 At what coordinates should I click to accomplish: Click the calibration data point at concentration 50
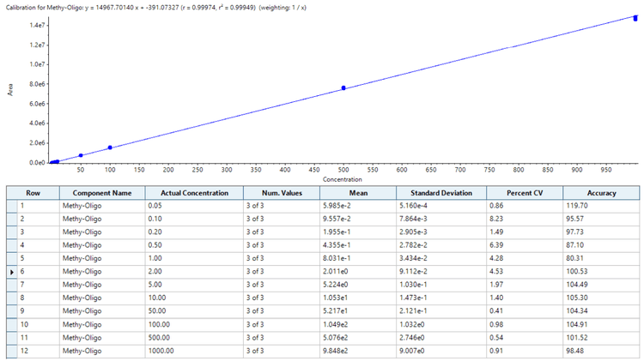click(81, 155)
